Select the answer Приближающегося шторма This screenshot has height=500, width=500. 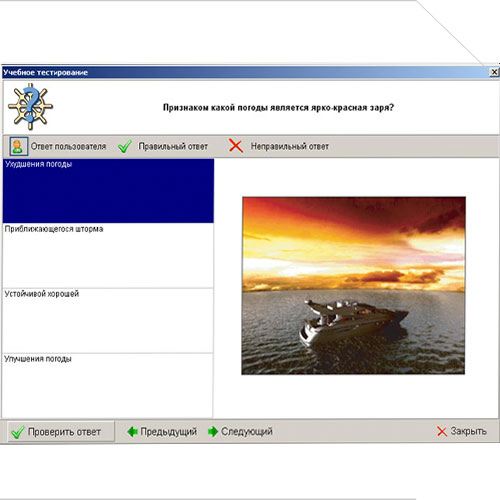108,255
